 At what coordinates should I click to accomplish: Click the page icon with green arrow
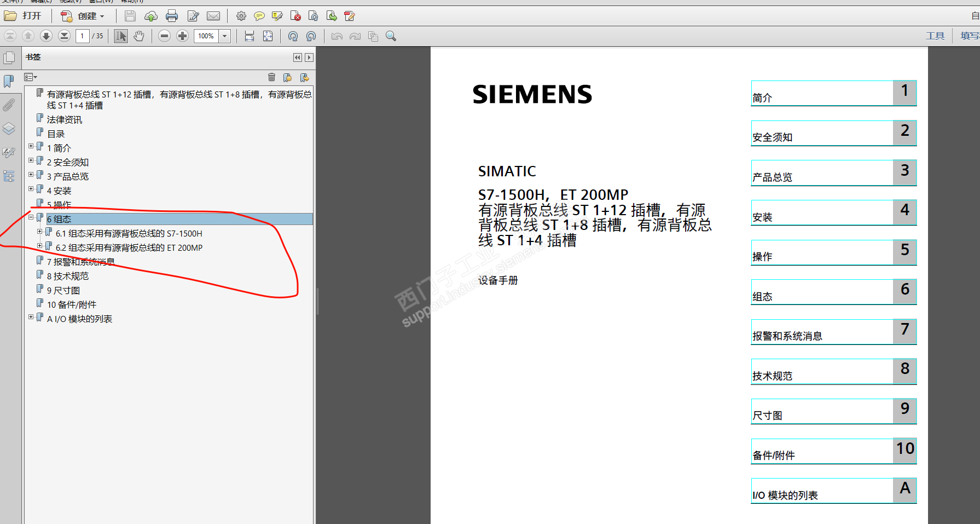pyautogui.click(x=332, y=16)
